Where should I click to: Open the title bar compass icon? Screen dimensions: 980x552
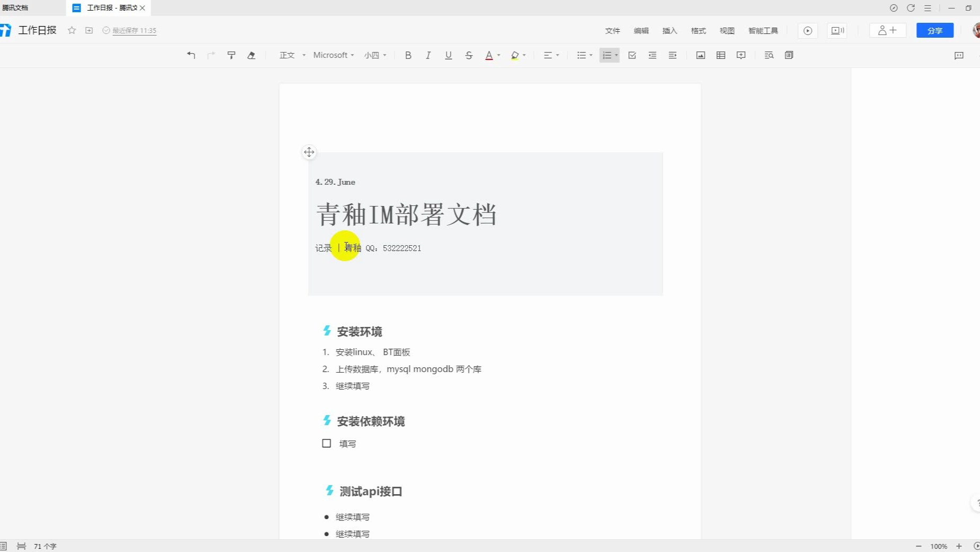894,8
